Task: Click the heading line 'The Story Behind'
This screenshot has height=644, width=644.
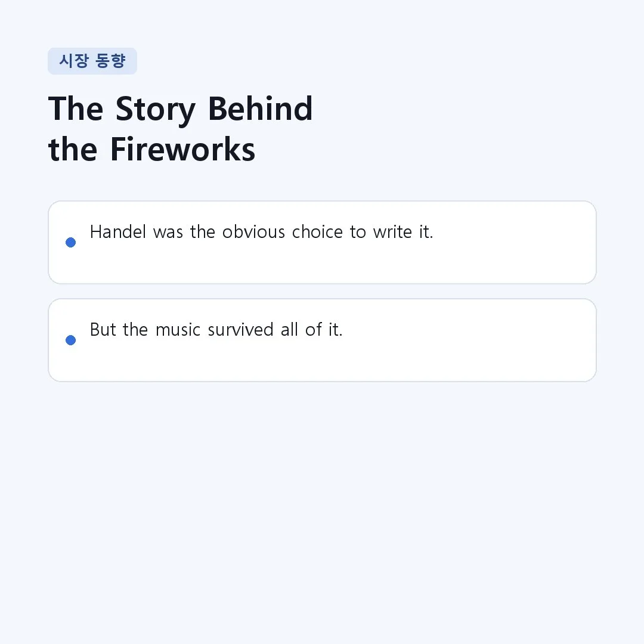Action: pos(180,109)
